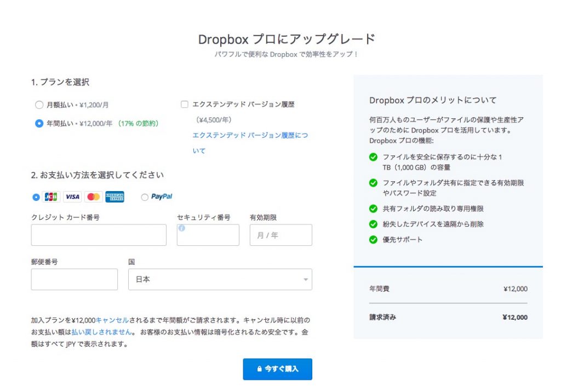The width and height of the screenshot is (561, 392).
Task: Click the 年間費 label
Action: (x=379, y=289)
